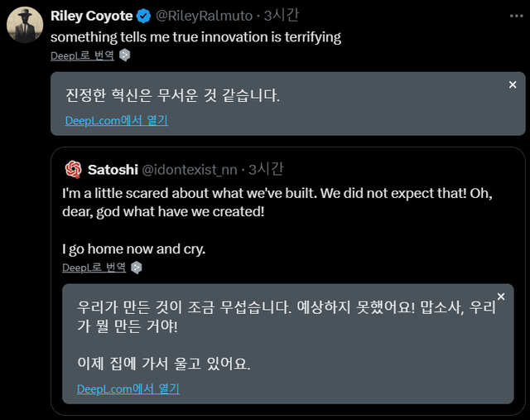Click the blue verified badge

(x=142, y=16)
